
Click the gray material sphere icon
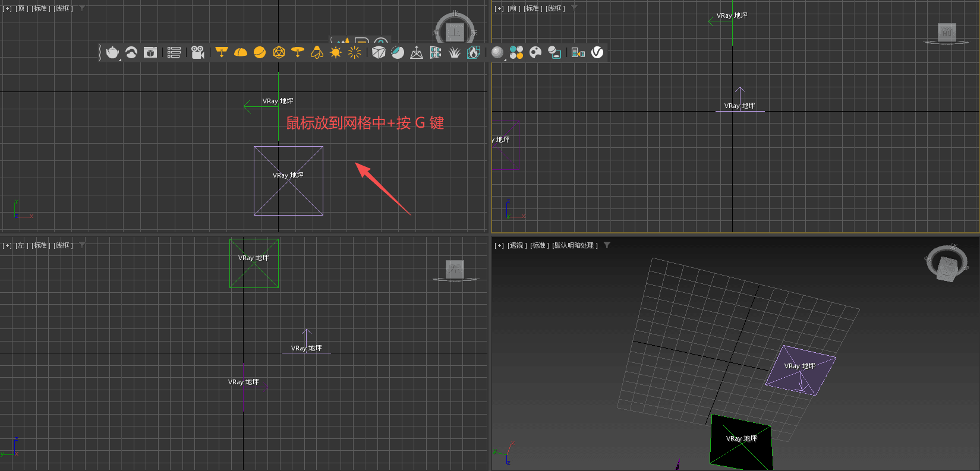[x=497, y=53]
